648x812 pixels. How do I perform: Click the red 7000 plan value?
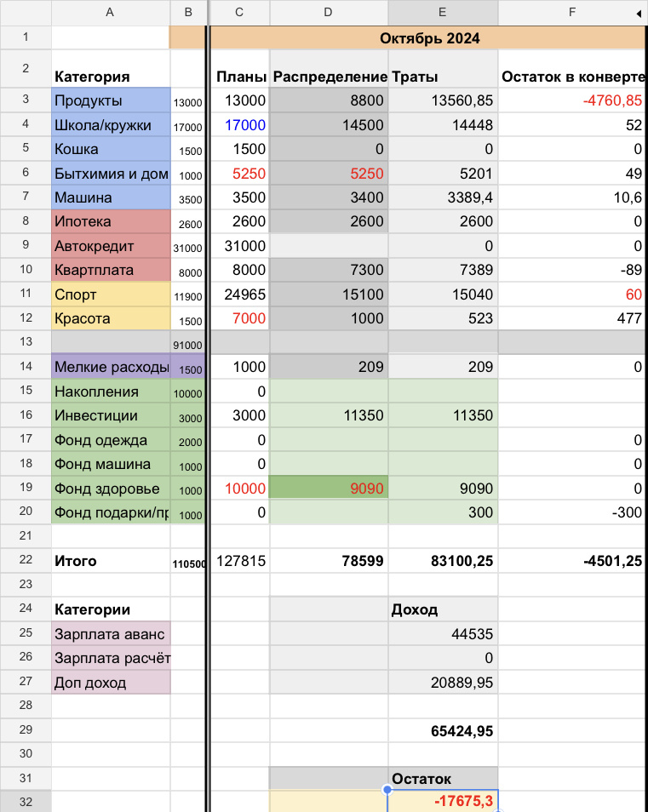(240, 318)
